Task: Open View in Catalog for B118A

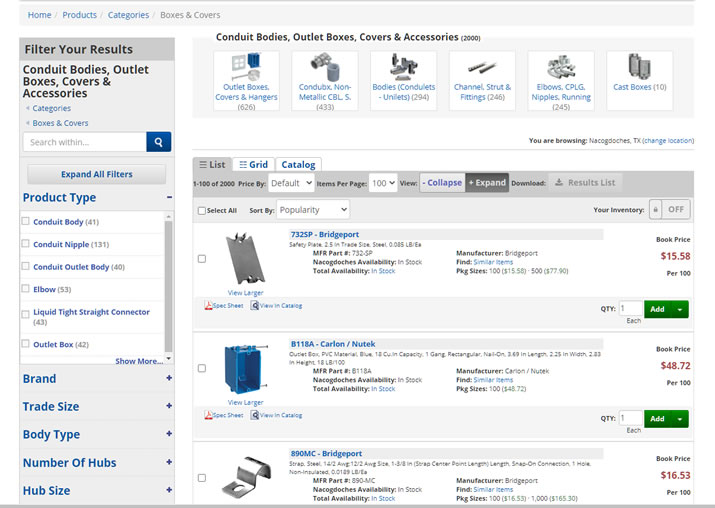Action: point(276,415)
